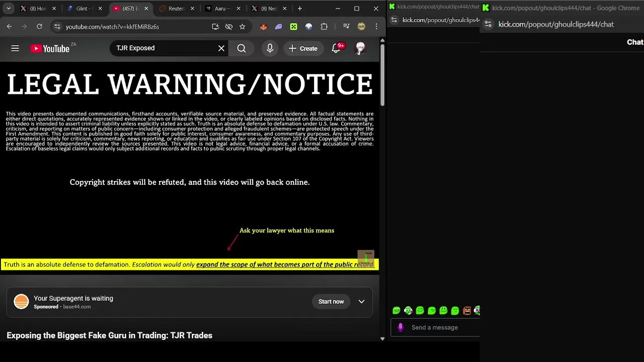
Task: Open the YouTube account avatar menu
Action: [x=360, y=48]
